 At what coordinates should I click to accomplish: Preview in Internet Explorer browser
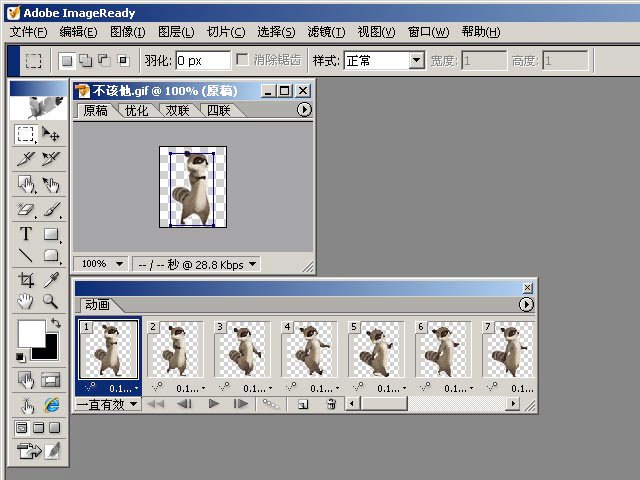(x=52, y=405)
